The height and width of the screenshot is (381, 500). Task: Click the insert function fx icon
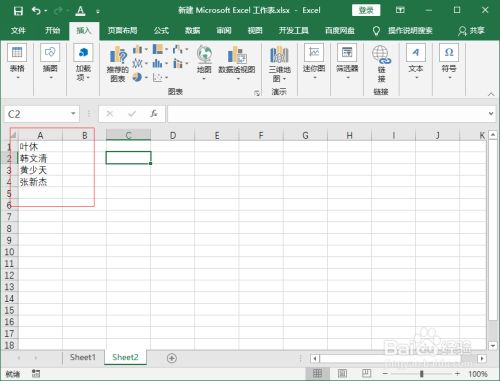[x=153, y=114]
